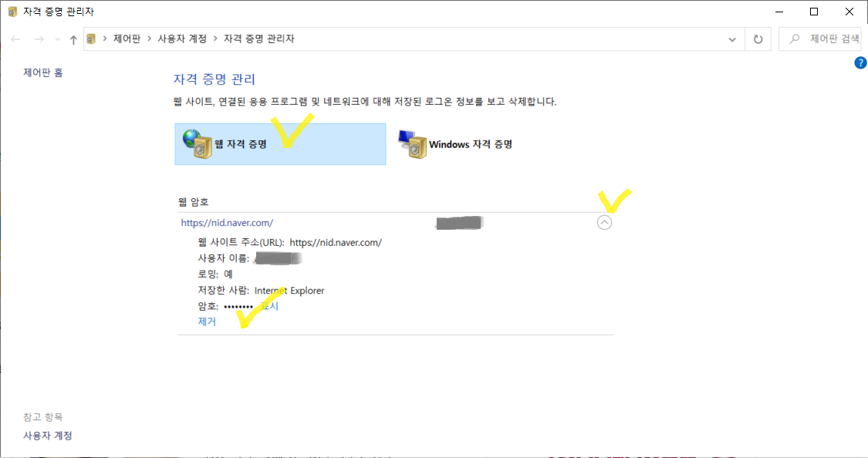The height and width of the screenshot is (458, 868).
Task: Click the search magnifier icon
Action: click(795, 39)
